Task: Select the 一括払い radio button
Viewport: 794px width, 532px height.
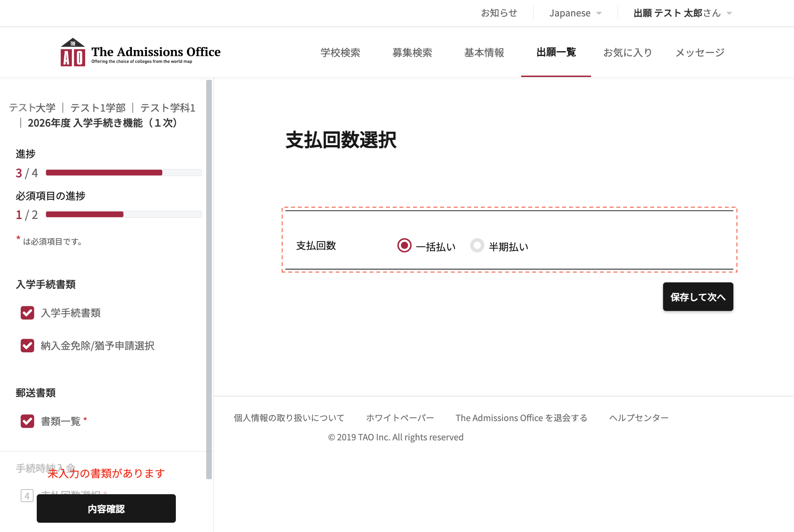Action: click(404, 245)
